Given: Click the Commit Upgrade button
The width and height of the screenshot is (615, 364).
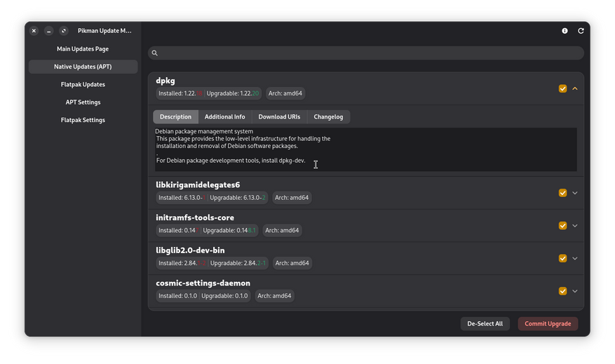Looking at the screenshot, I should tap(548, 323).
